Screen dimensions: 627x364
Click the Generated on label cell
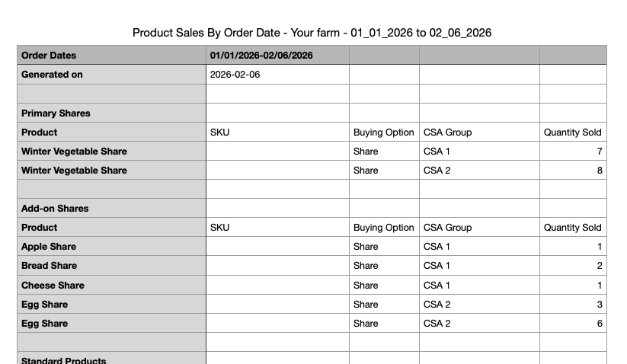(52, 75)
